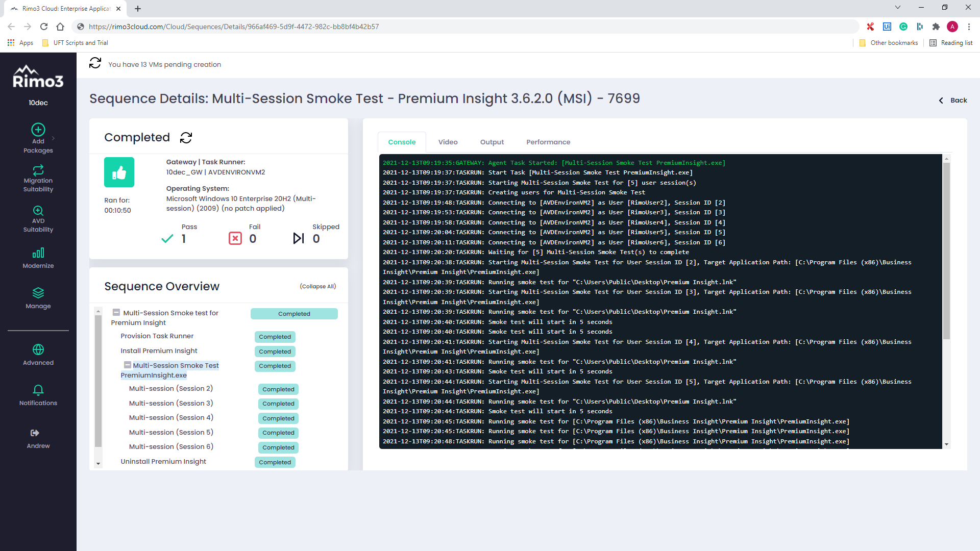The image size is (980, 551).
Task: Click Collapse All in Sequence Overview
Action: point(317,286)
